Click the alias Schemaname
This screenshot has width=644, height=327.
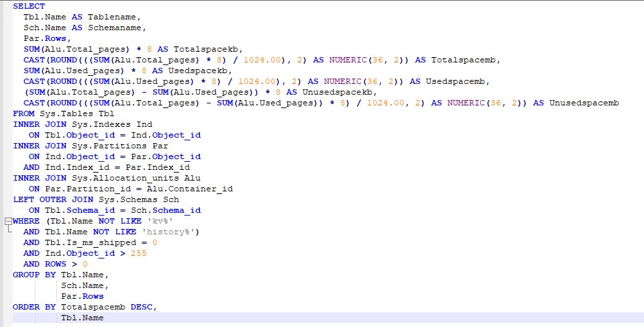pos(115,28)
